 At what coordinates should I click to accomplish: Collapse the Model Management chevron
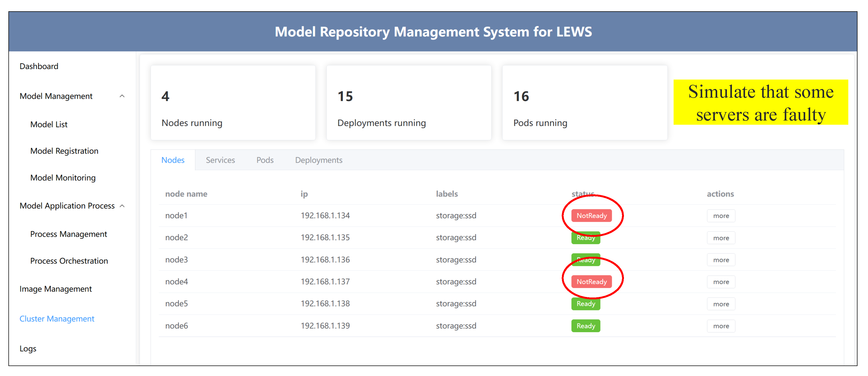[122, 96]
